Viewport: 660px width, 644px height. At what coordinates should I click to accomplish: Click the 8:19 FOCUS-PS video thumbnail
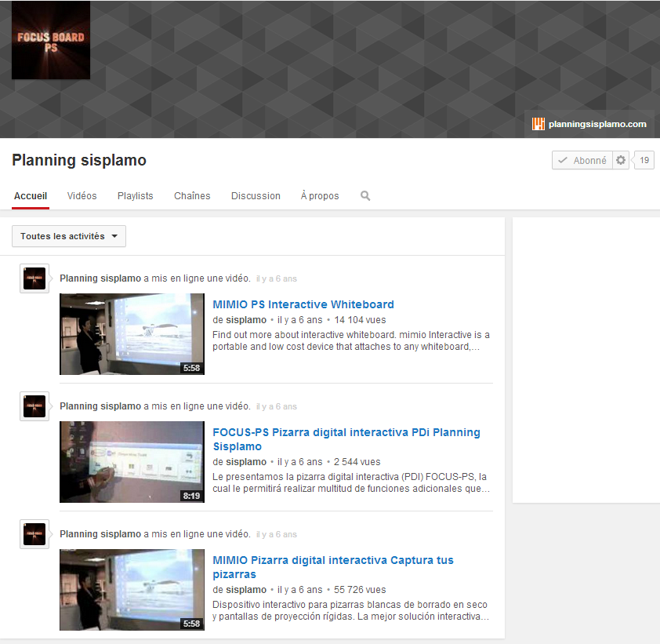132,462
